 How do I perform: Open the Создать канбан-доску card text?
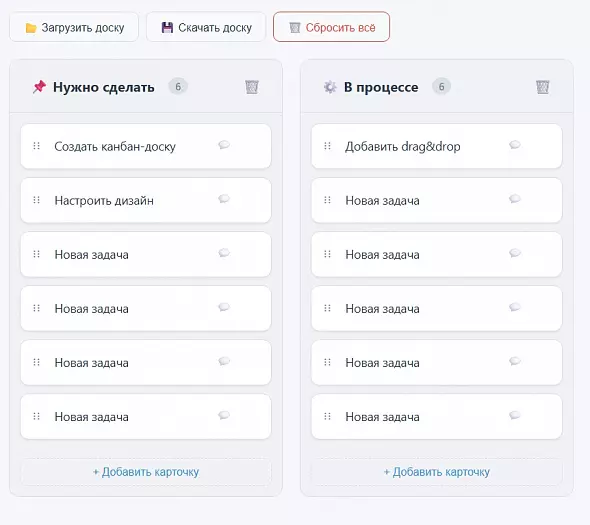[x=115, y=146]
